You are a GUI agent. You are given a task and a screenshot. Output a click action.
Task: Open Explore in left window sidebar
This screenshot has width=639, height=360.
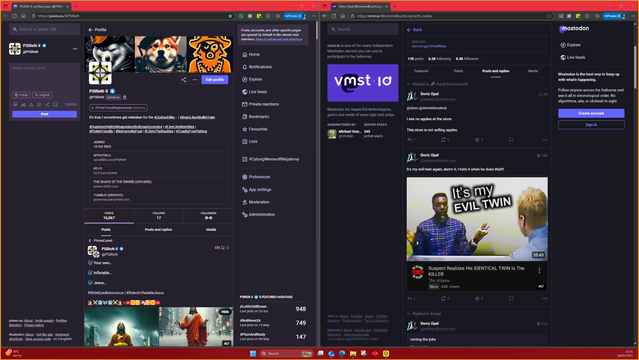tap(252, 79)
